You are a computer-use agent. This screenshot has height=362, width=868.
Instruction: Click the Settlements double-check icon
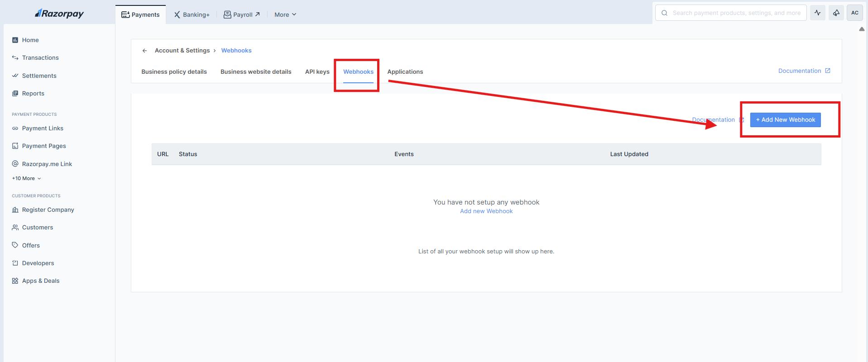(x=15, y=76)
